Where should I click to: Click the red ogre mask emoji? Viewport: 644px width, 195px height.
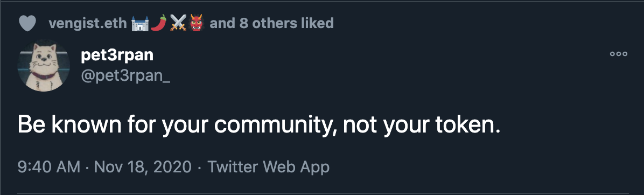198,23
